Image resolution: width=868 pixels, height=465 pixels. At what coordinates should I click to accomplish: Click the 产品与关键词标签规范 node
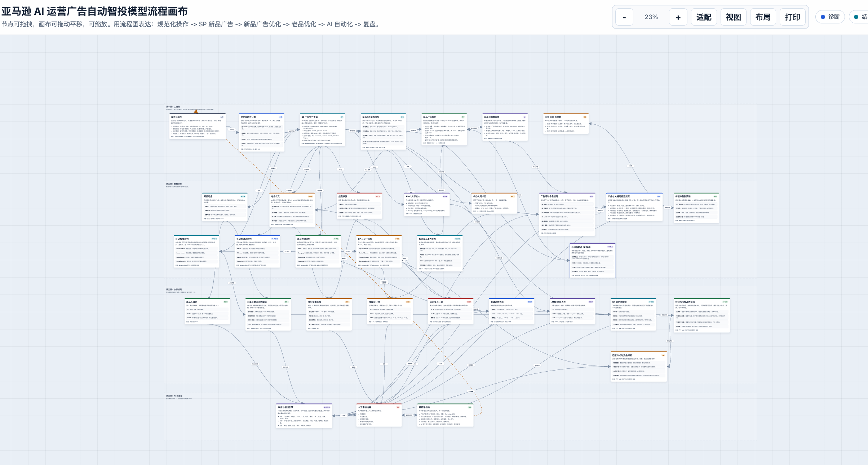(x=634, y=207)
